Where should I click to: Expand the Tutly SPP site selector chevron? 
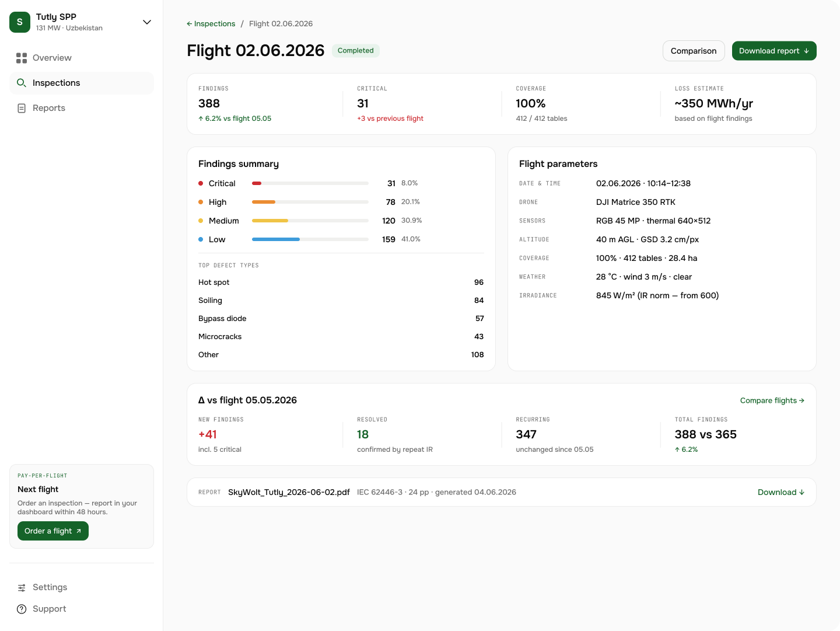147,22
